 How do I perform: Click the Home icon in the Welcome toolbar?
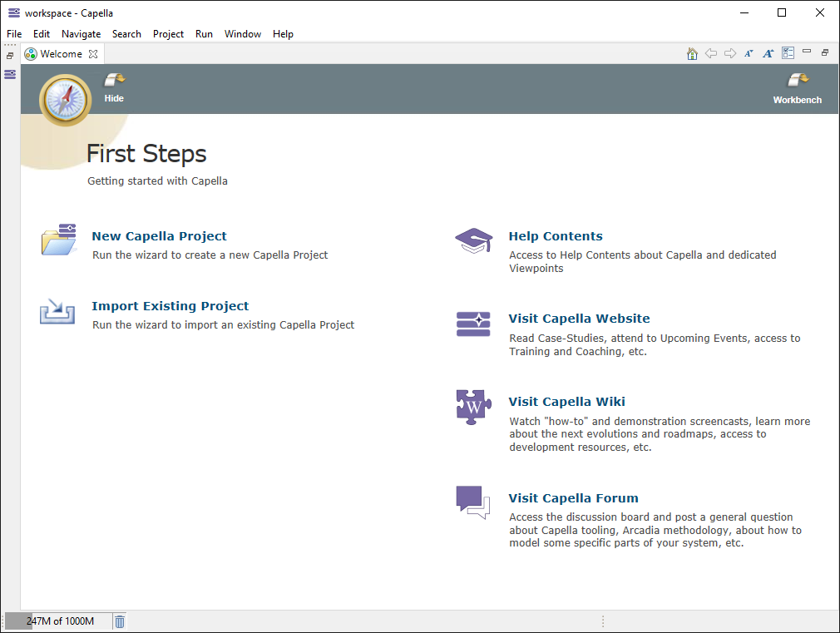[x=692, y=52]
